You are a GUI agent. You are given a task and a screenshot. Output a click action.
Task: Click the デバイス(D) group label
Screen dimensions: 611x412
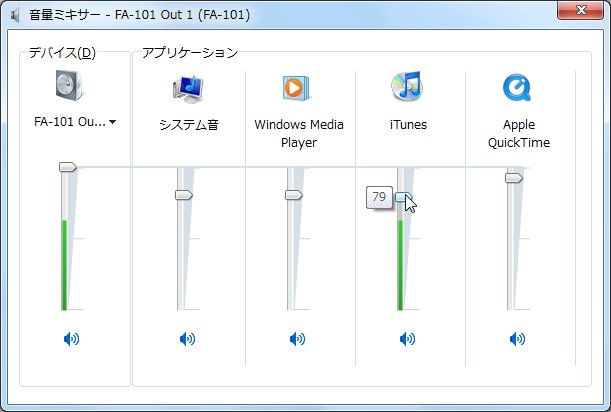[x=62, y=53]
